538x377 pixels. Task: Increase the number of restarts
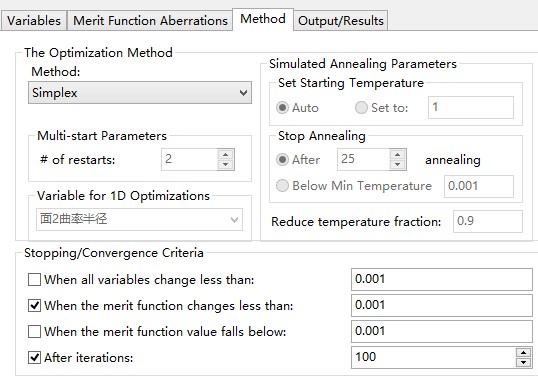(226, 154)
